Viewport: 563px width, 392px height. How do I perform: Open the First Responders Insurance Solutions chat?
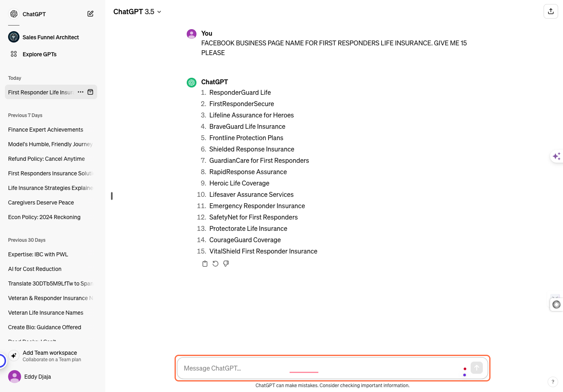click(50, 173)
